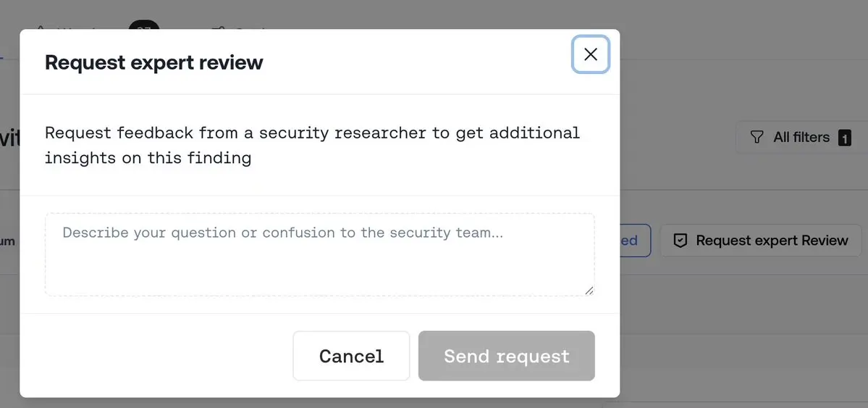Screen dimensions: 868x408
Task: Click the dark count badge above dialog
Action: pyautogui.click(x=144, y=25)
